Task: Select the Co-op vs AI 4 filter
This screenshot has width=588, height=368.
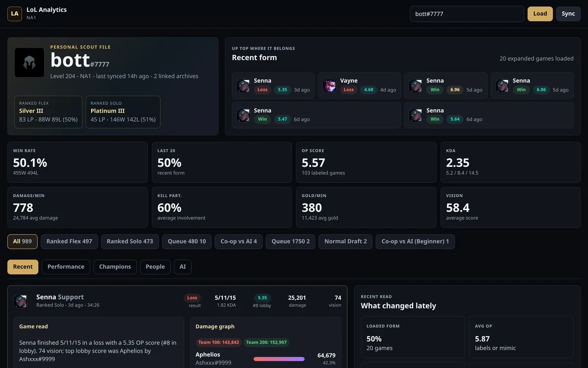Action: click(239, 241)
